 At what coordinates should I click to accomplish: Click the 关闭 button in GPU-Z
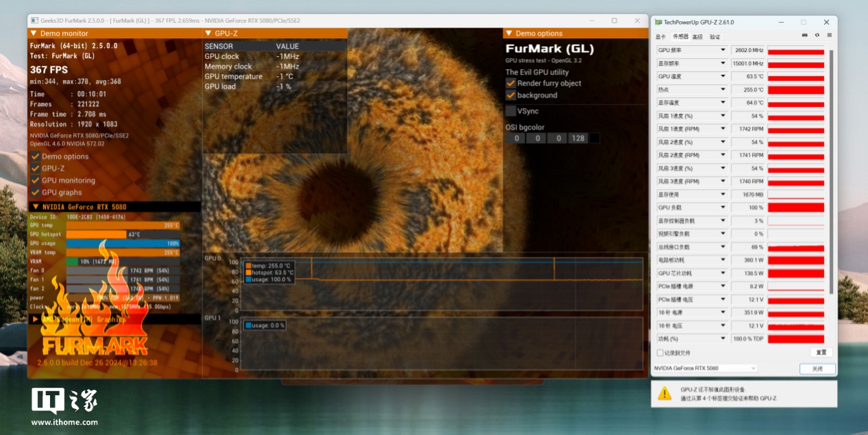(x=817, y=369)
